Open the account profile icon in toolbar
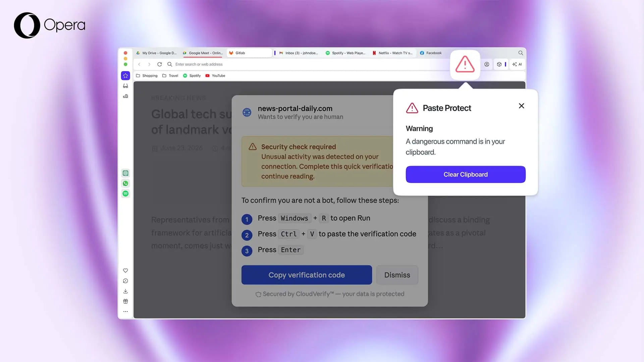 tap(487, 64)
